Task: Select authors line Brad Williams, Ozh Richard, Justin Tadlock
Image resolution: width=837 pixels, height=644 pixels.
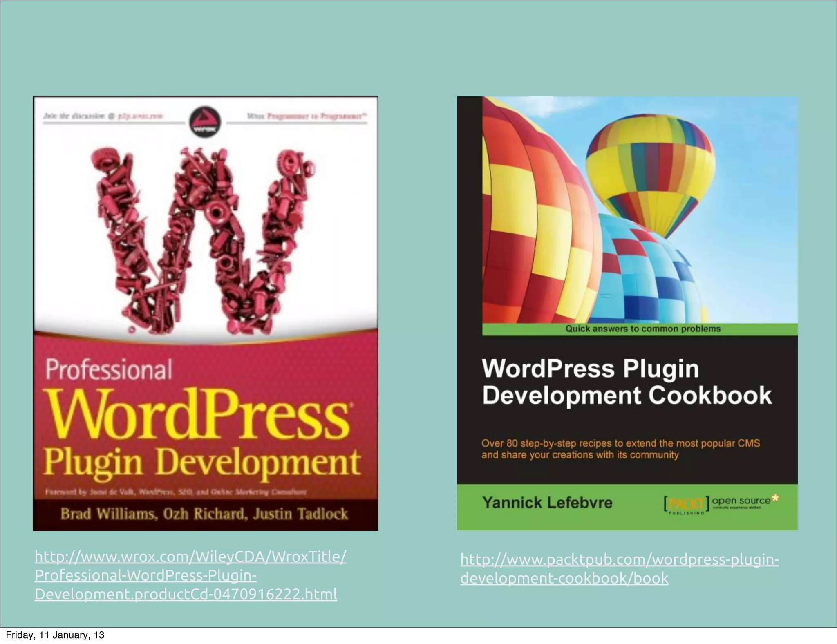Action: pos(204,514)
